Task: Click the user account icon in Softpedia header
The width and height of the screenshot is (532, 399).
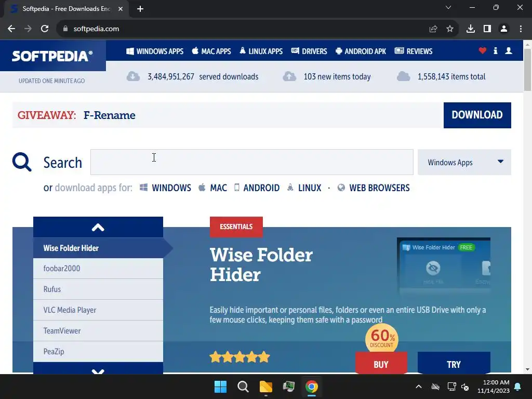Action: 509,51
